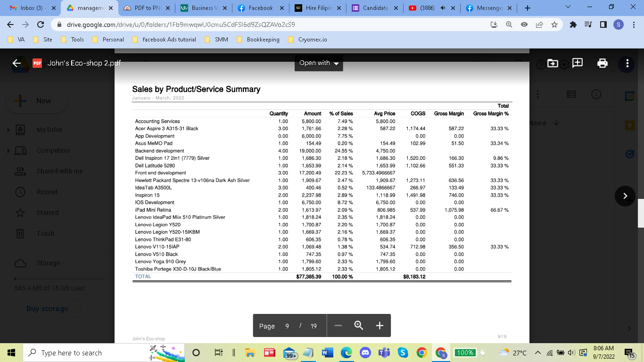Click the Drive URL in the address bar
Image resolution: width=644 pixels, height=362 pixels.
(181, 25)
